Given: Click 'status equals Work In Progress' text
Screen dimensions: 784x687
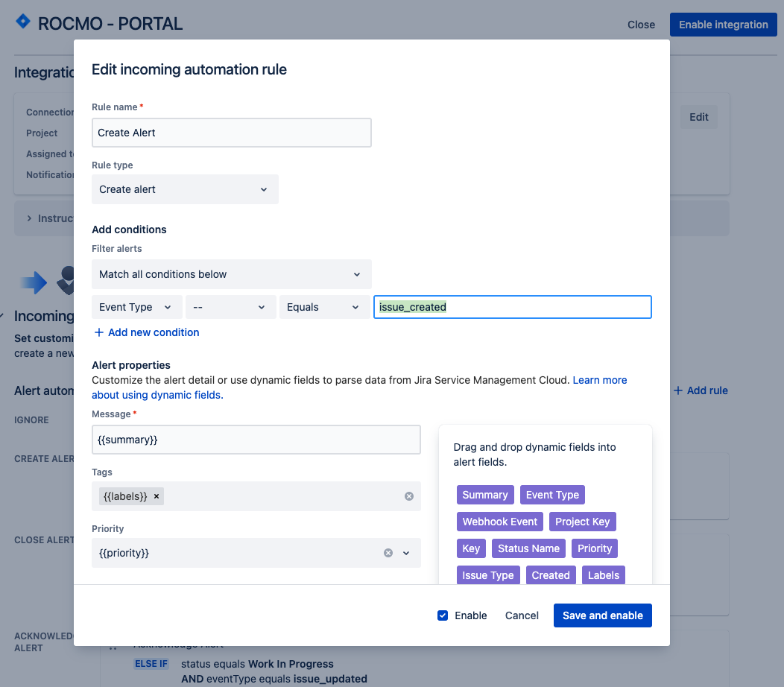Looking at the screenshot, I should (257, 664).
